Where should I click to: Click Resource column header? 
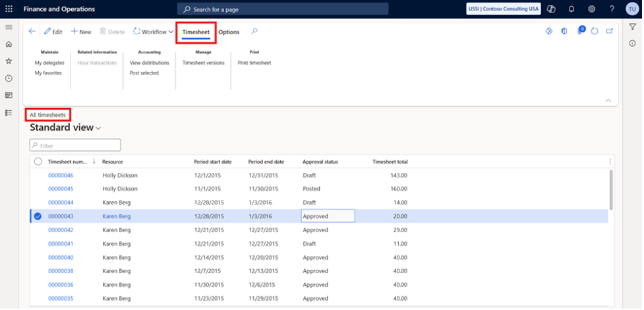113,162
